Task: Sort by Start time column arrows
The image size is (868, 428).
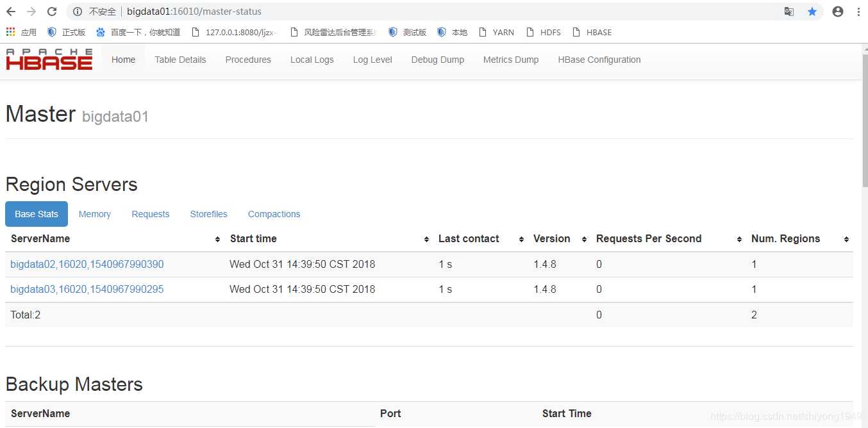Action: coord(426,239)
